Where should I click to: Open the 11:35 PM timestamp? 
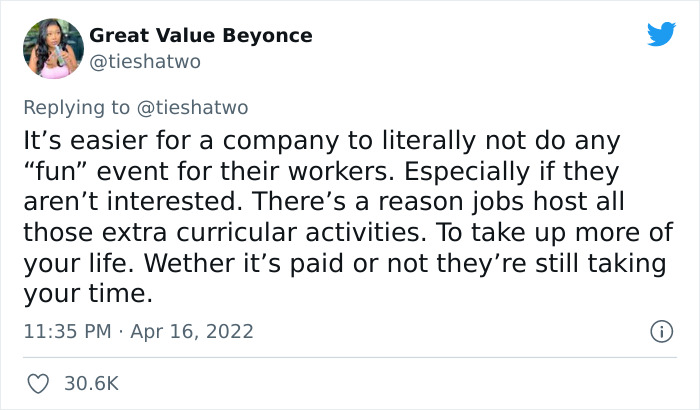point(68,330)
